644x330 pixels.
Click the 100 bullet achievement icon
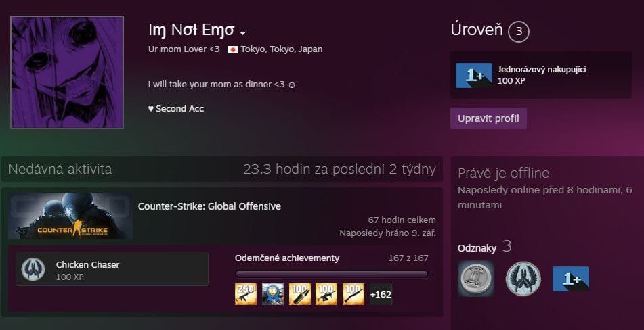[299, 294]
